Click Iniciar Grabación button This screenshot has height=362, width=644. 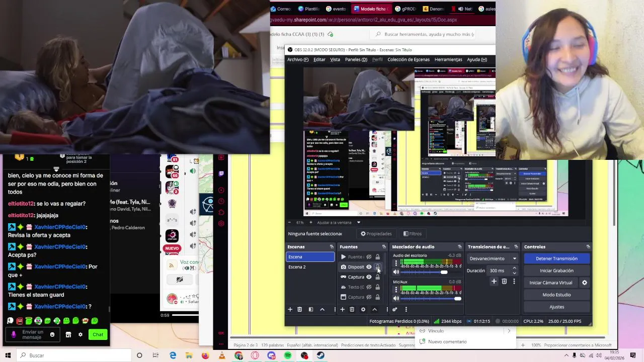(556, 270)
